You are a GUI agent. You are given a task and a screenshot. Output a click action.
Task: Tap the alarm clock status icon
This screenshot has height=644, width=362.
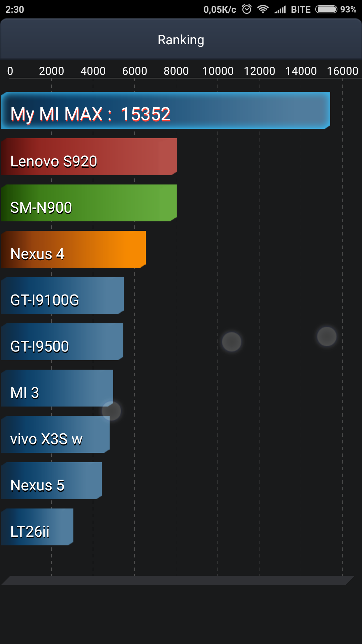(247, 9)
